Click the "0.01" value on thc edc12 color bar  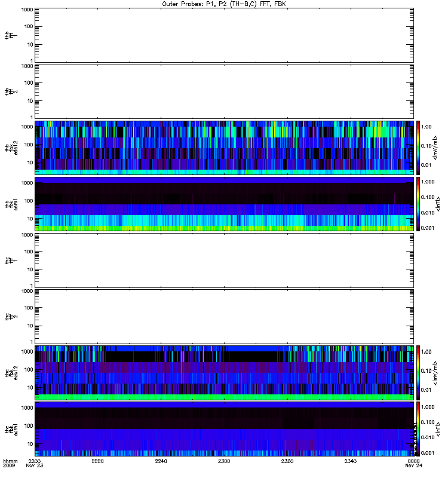(426, 390)
